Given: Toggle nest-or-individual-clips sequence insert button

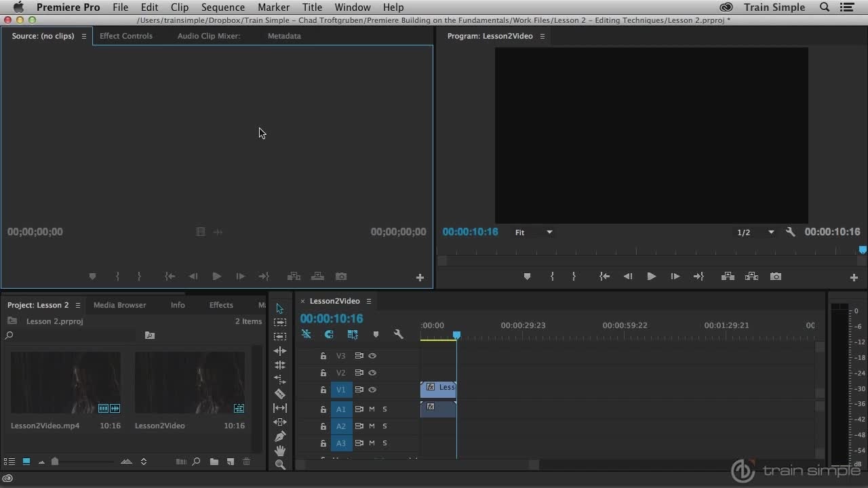Looking at the screenshot, I should pyautogui.click(x=306, y=334).
